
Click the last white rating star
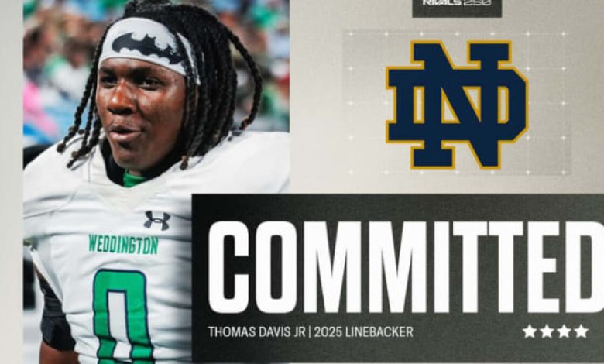581,331
